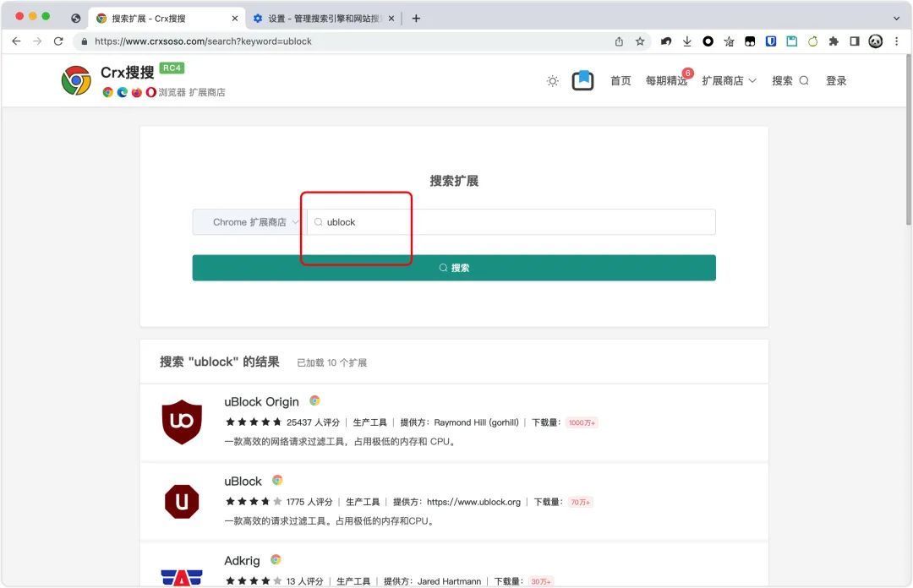Click the uBlock octagon logo thumbnail

[x=182, y=501]
